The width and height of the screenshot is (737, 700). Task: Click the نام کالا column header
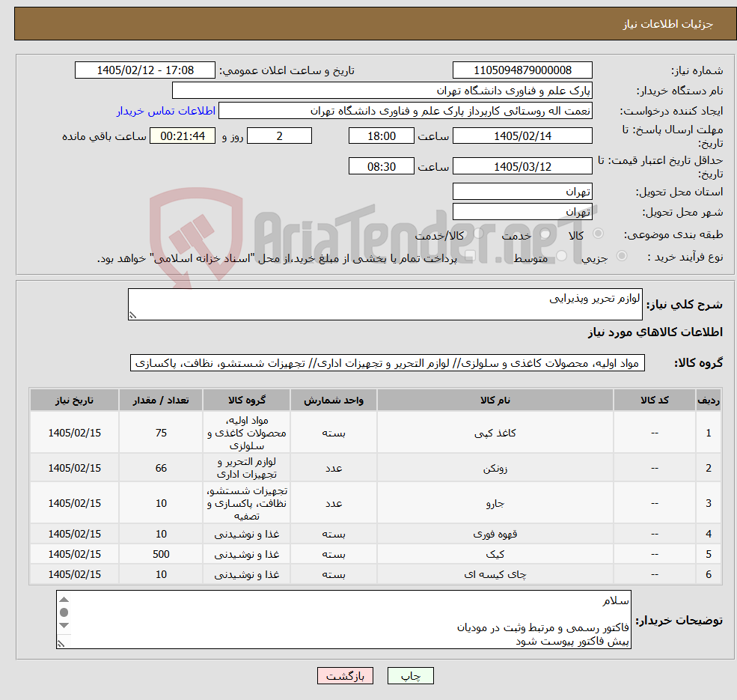click(495, 401)
